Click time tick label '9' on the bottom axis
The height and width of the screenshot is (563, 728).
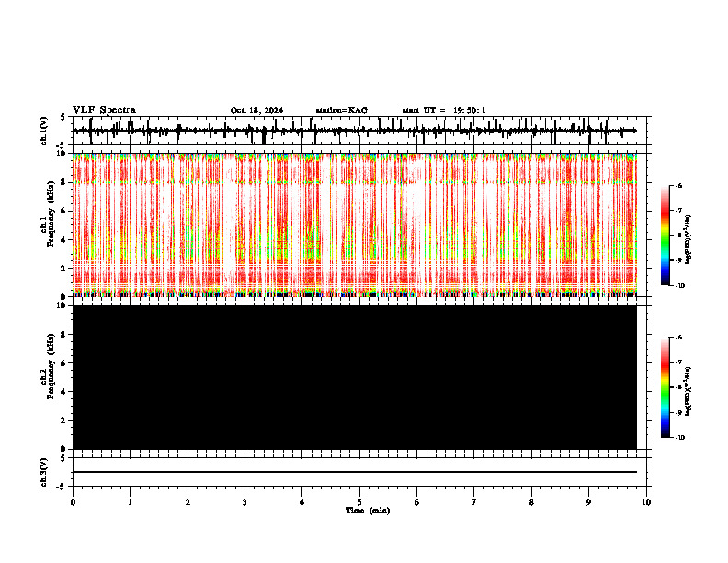[588, 502]
